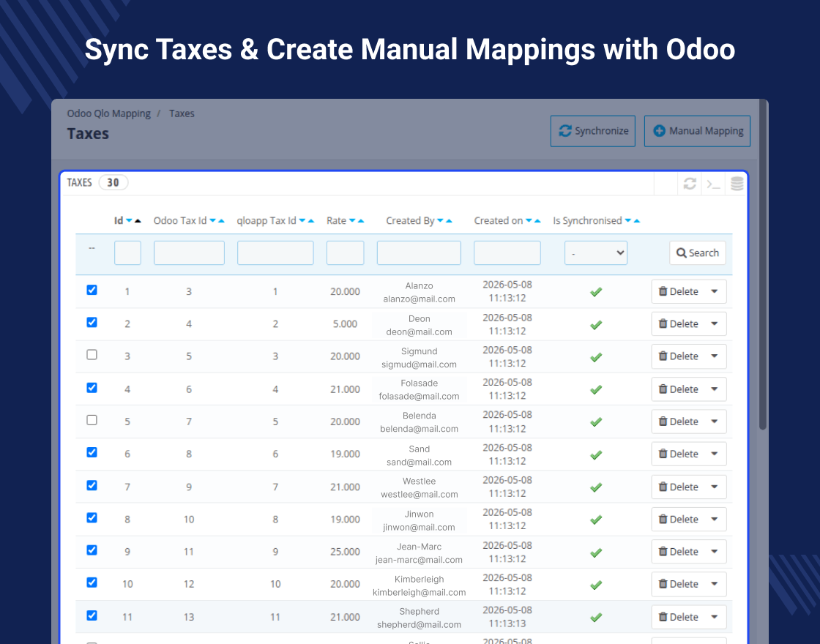
Task: Click the page vertical scrollbar
Action: [x=763, y=264]
